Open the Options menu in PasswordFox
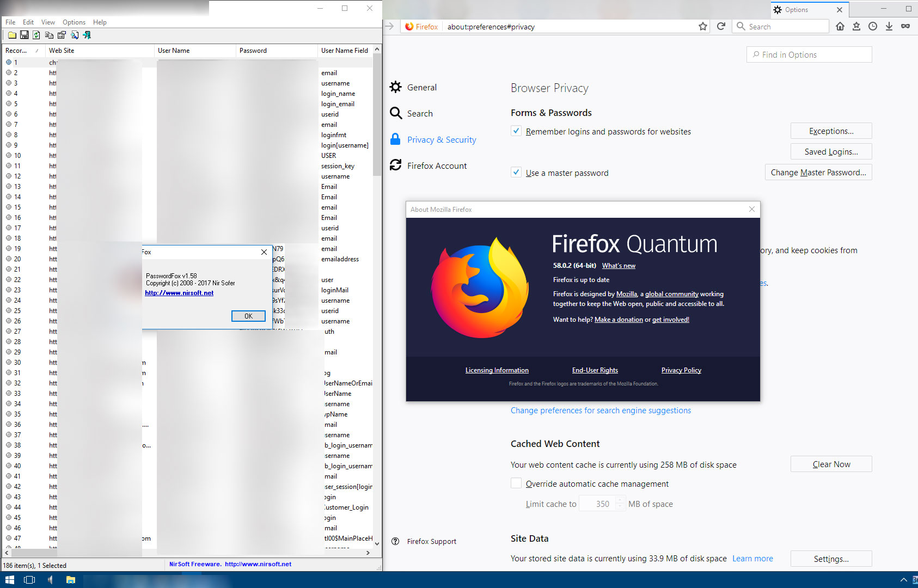 tap(74, 22)
